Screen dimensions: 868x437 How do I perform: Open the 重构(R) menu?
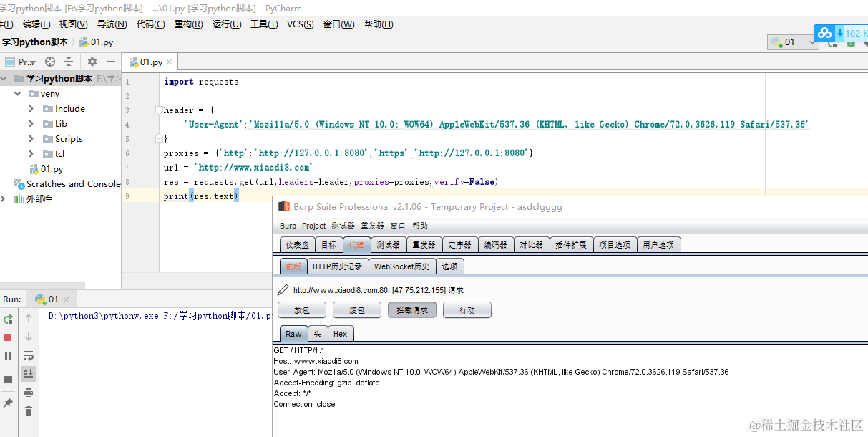188,24
